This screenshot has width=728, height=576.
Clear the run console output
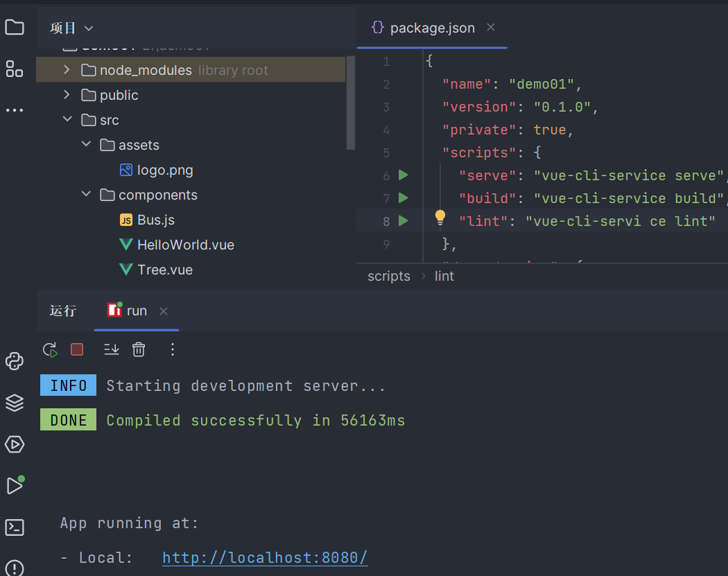click(x=139, y=349)
